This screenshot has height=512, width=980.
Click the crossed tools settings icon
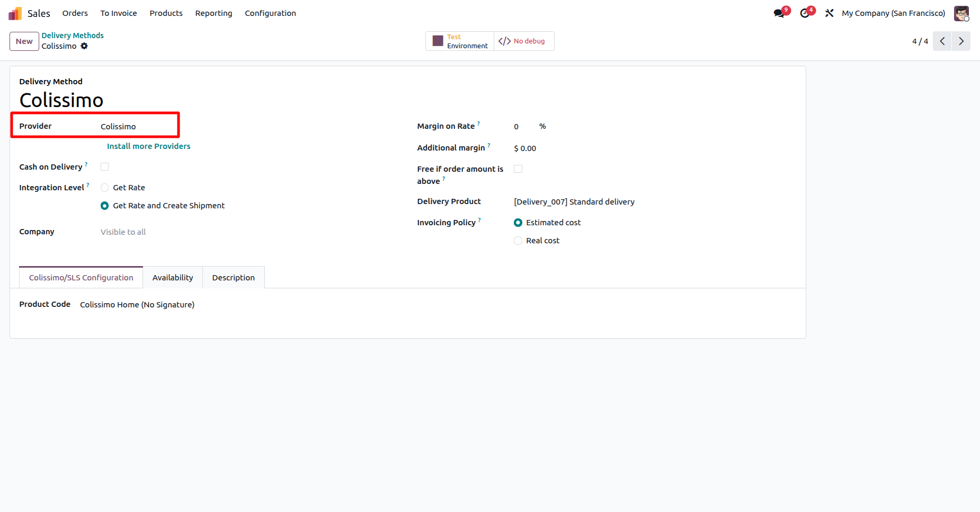pos(829,13)
